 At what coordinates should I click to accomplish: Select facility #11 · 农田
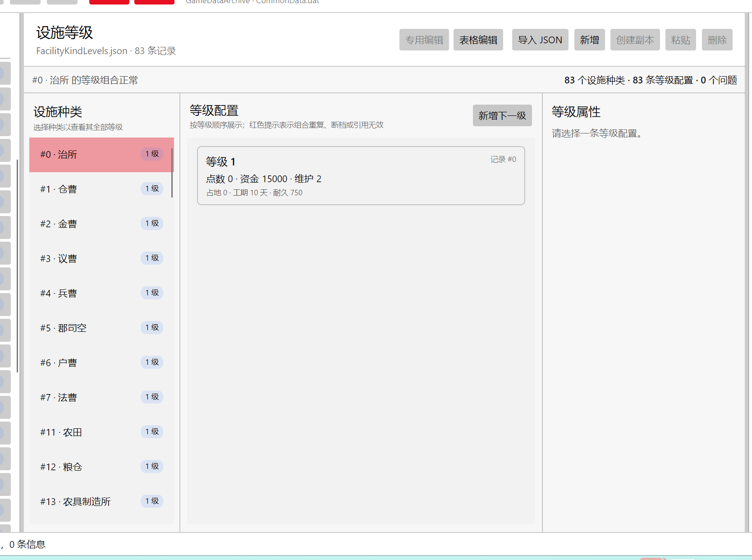coord(101,432)
